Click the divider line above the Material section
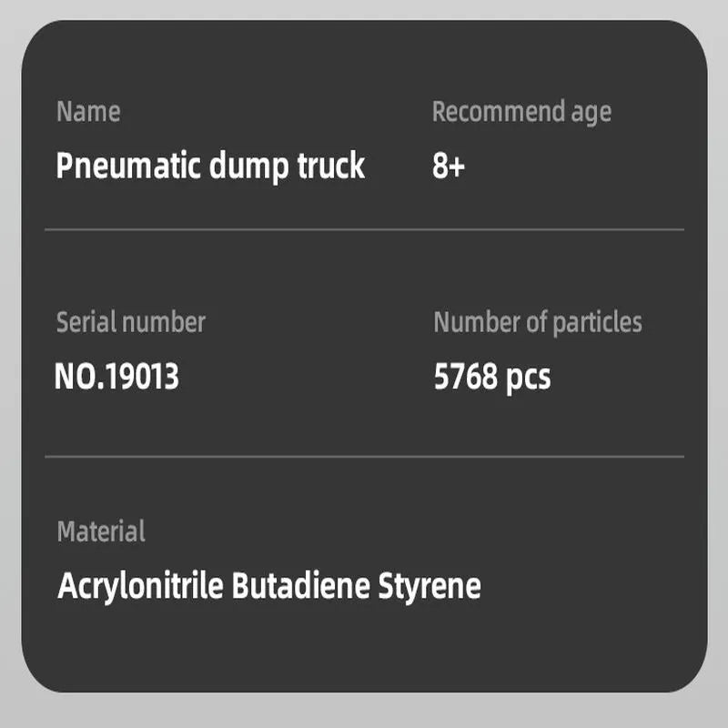This screenshot has height=728, width=728. (x=364, y=456)
